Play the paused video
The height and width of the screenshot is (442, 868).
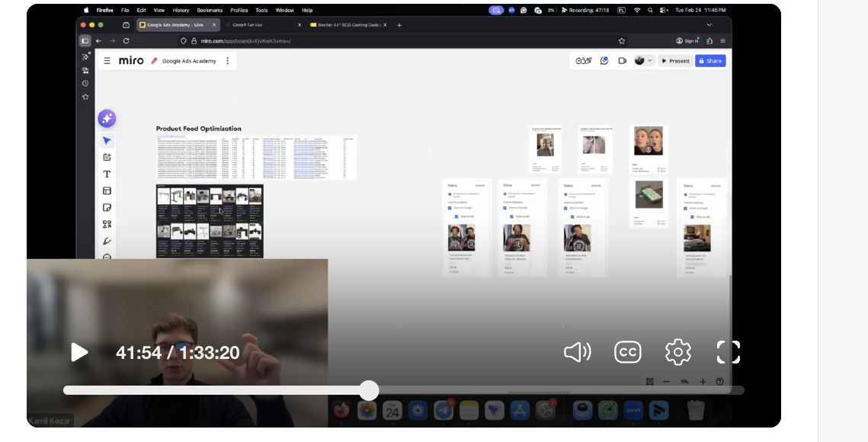point(79,352)
